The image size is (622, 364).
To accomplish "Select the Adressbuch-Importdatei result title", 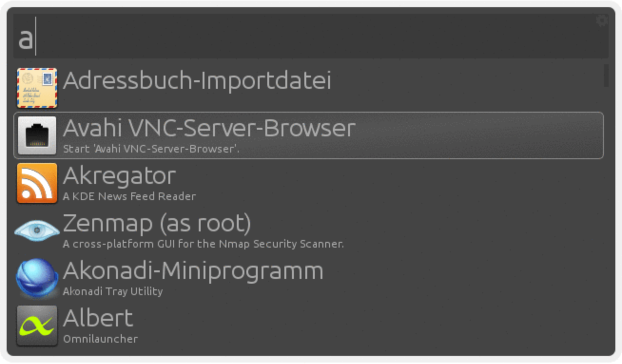I will tap(197, 81).
